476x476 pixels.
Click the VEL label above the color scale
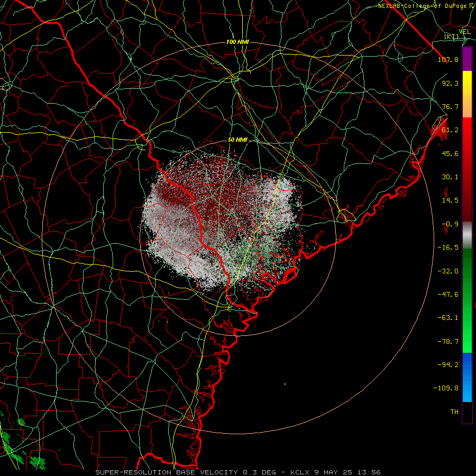point(465,32)
